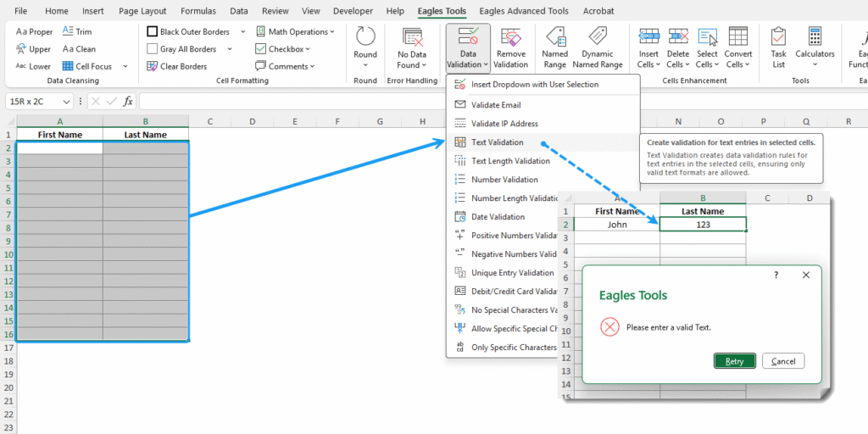Choose Validate Email menu item

click(x=542, y=104)
